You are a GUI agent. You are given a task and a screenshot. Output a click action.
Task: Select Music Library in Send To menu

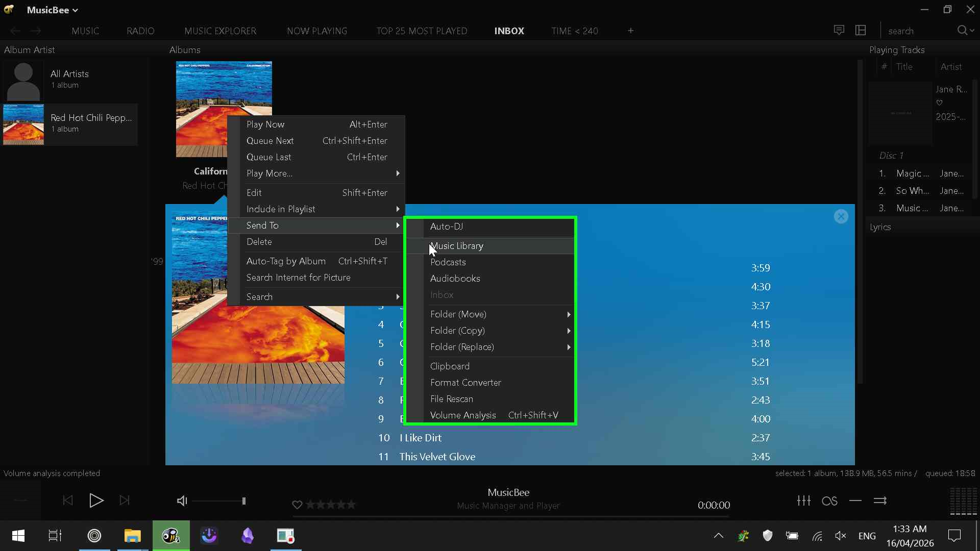457,246
